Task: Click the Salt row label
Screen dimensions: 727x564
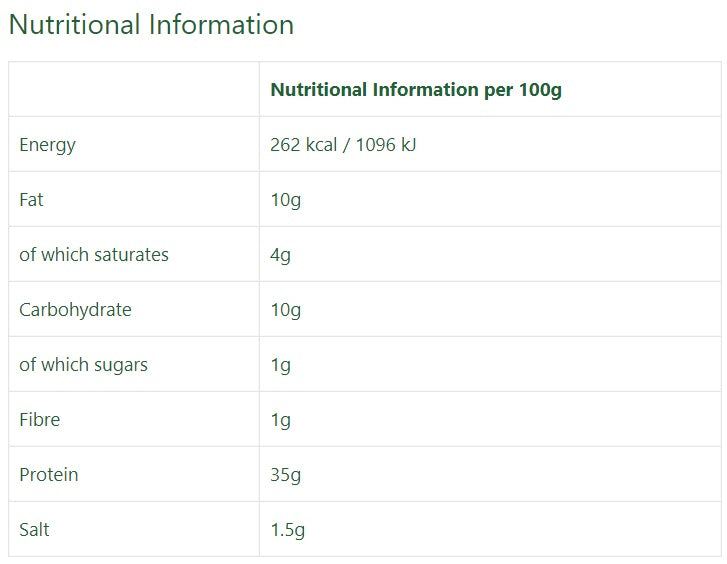Action: (34, 530)
